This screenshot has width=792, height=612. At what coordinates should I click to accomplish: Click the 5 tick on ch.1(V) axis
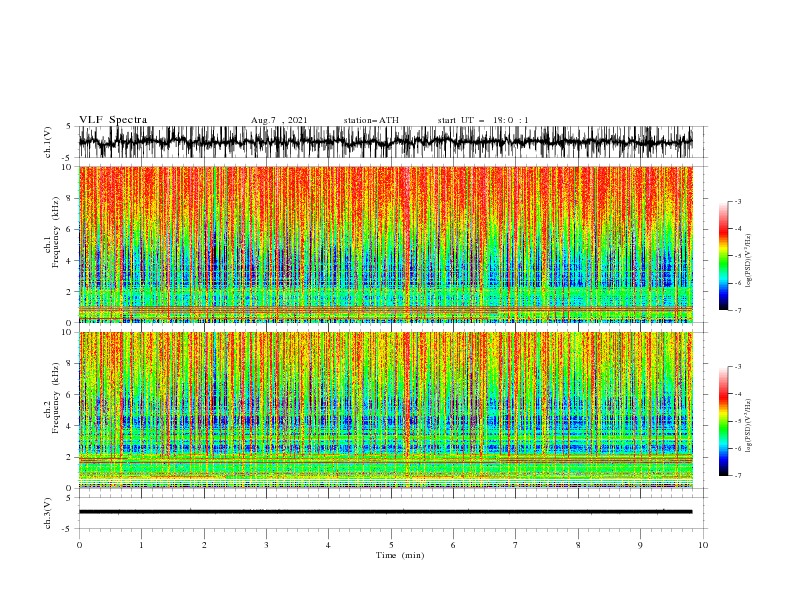(69, 127)
